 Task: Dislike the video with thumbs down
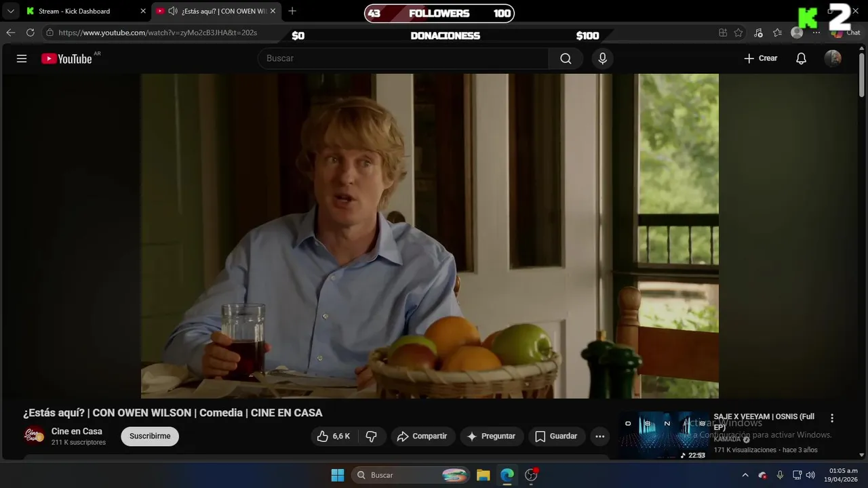click(x=372, y=436)
